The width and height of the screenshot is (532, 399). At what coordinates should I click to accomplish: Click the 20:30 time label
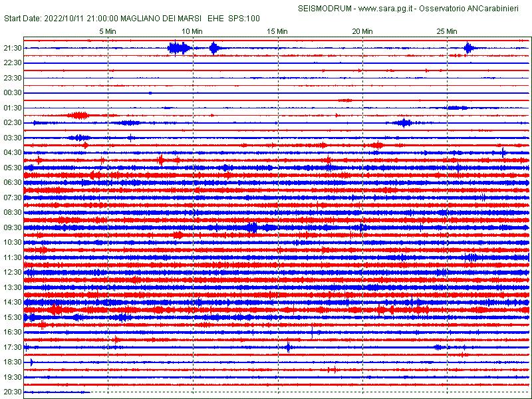click(x=13, y=392)
